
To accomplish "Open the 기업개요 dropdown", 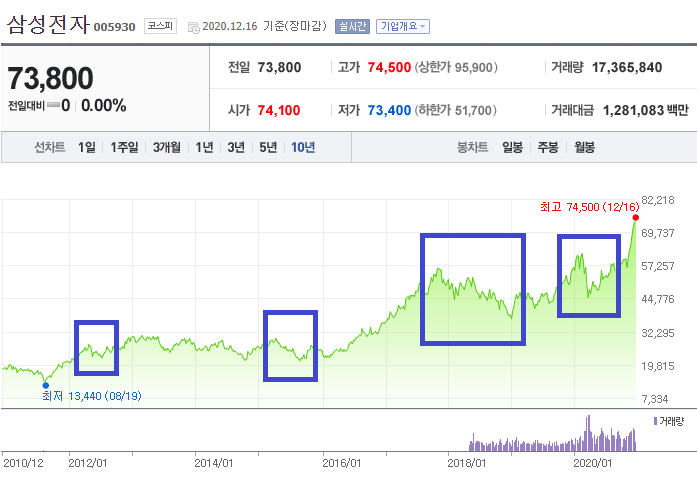I will 403,26.
